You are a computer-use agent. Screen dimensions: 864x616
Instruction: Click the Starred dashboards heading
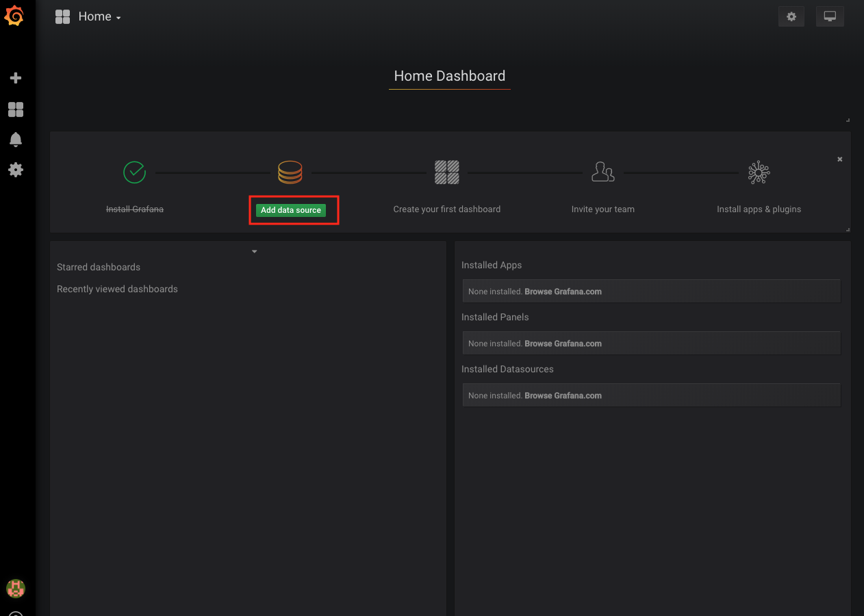[99, 267]
